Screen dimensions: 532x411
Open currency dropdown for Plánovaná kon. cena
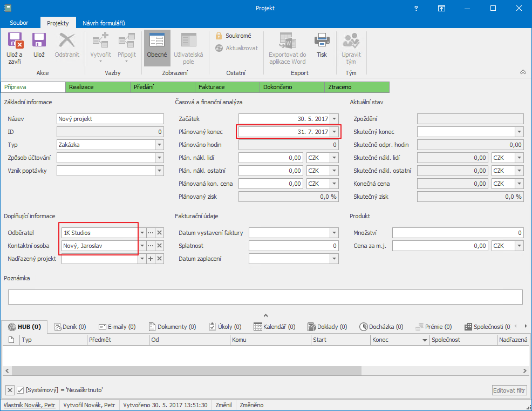(334, 184)
